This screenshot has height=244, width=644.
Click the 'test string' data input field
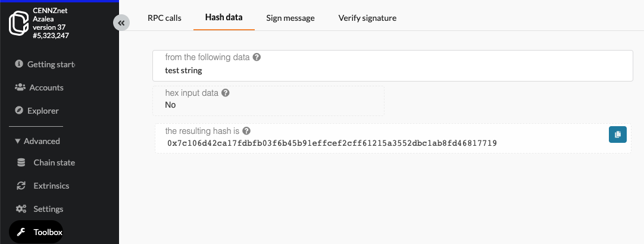click(393, 70)
